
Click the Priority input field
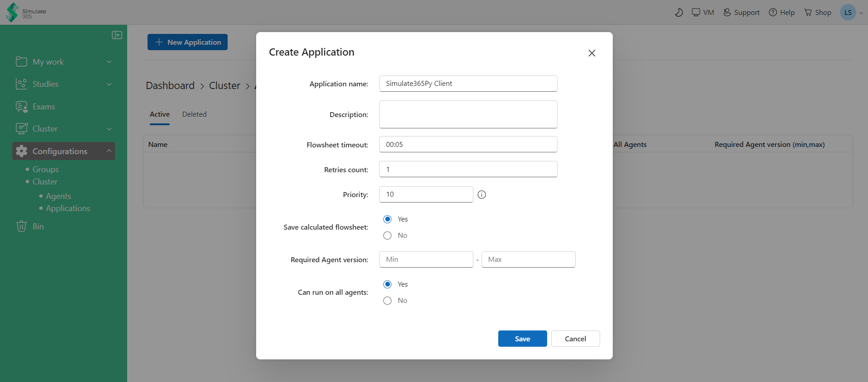point(426,194)
